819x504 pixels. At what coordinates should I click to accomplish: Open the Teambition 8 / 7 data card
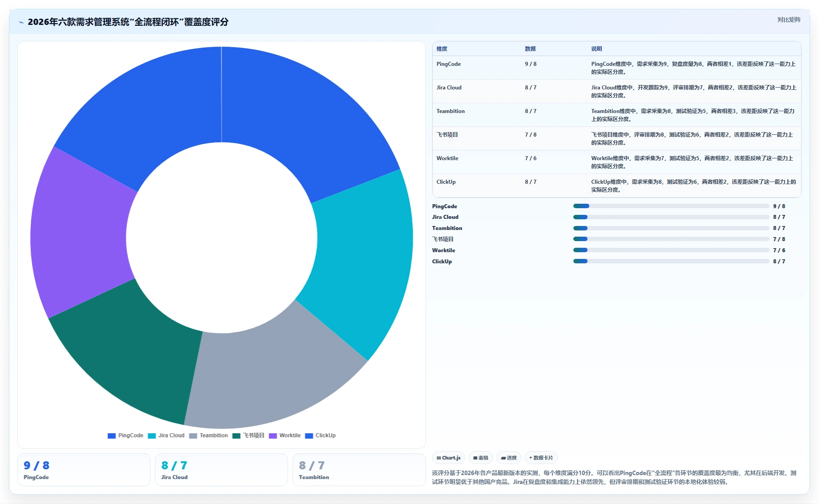[359, 470]
